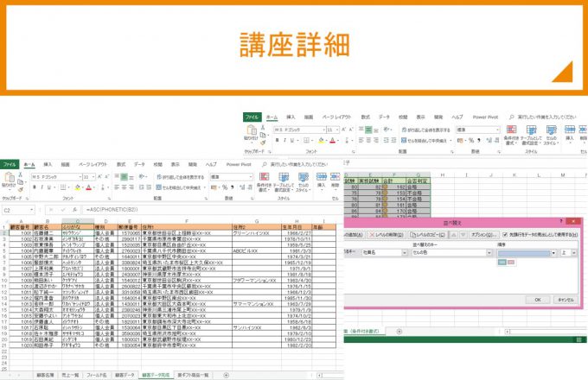Click red Font Color icon in customer-data workbook
Screen dimensions: 588x380
click(89, 187)
